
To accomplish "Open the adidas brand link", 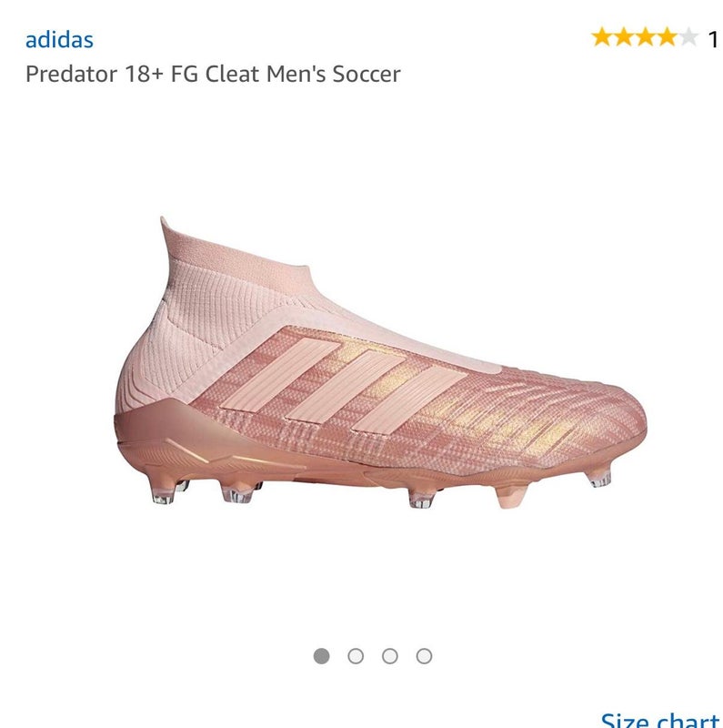I will (x=59, y=40).
